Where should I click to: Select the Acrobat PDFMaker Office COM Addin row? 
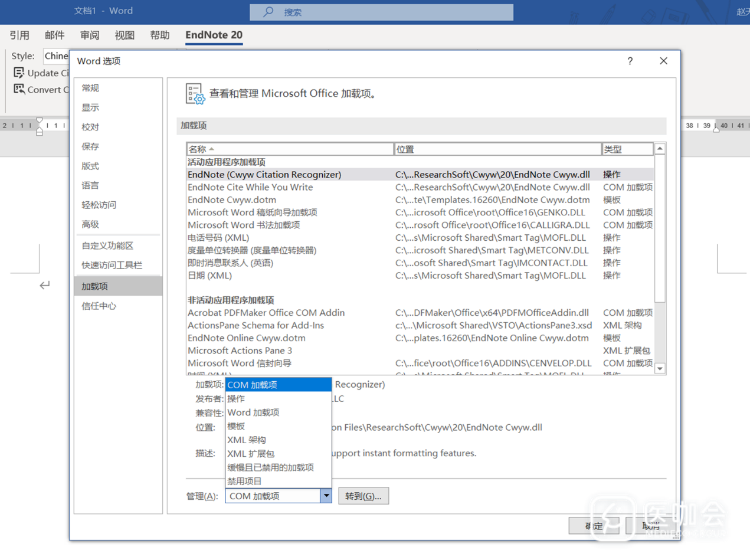tap(266, 313)
